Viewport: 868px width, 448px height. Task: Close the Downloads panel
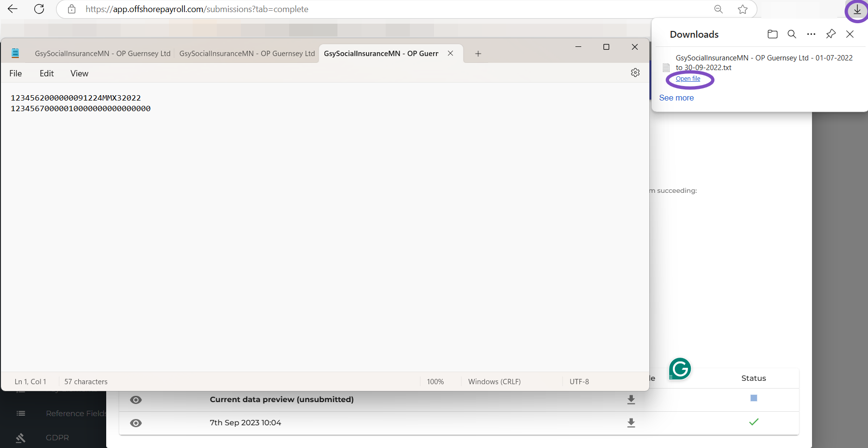(x=850, y=34)
